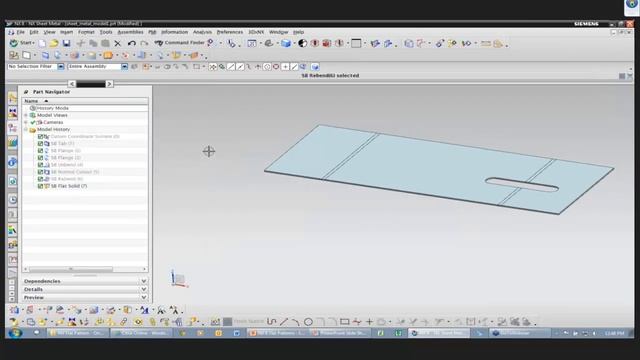The image size is (640, 360).
Task: Toggle checkbox for SB Tab (1)
Action: [x=40, y=144]
